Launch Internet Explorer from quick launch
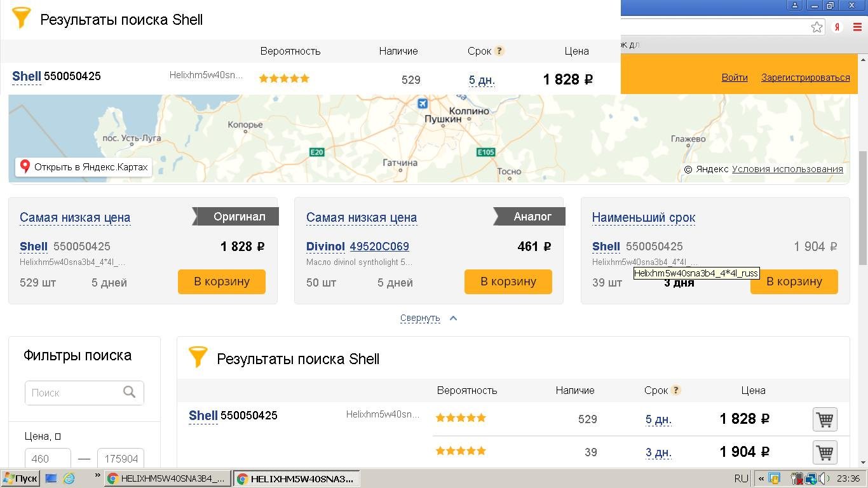Image resolution: width=868 pixels, height=488 pixels. click(x=69, y=478)
